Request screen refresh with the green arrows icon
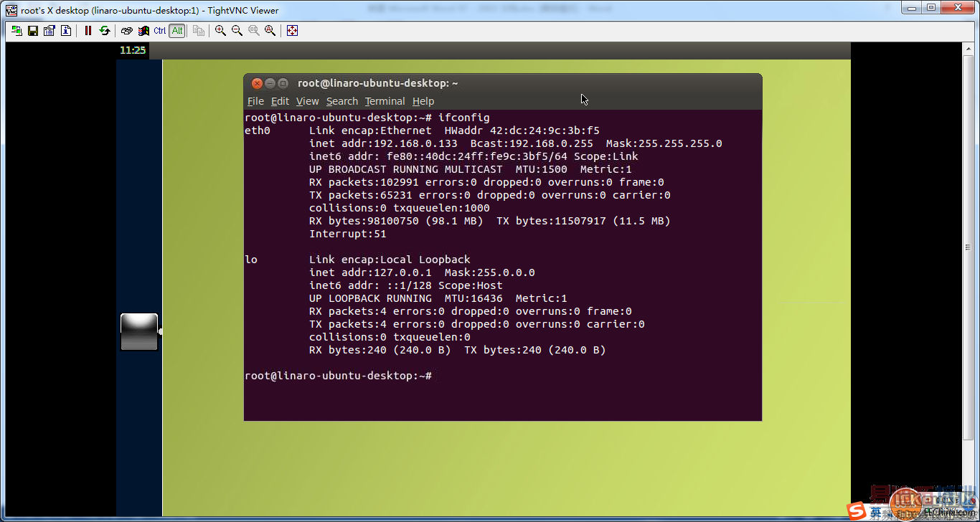980x522 pixels. point(105,31)
